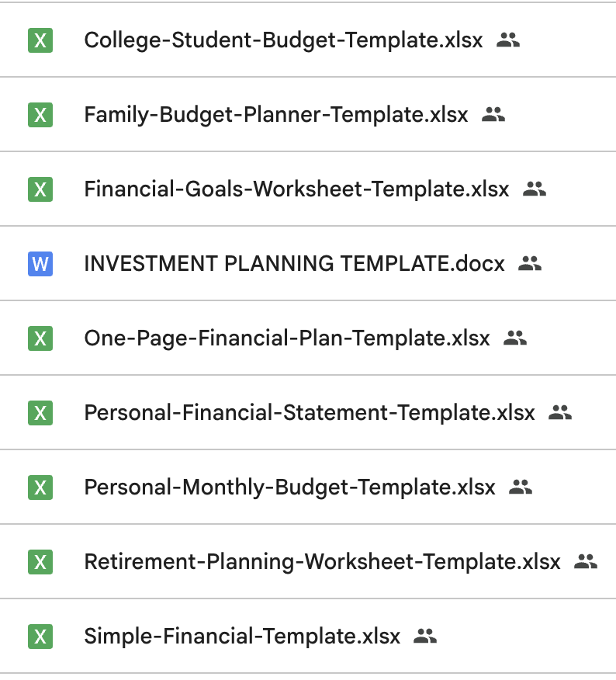Click shared icon next to College-Student-Budget-Template.xlsx
The width and height of the screenshot is (616, 680).
[x=508, y=40]
